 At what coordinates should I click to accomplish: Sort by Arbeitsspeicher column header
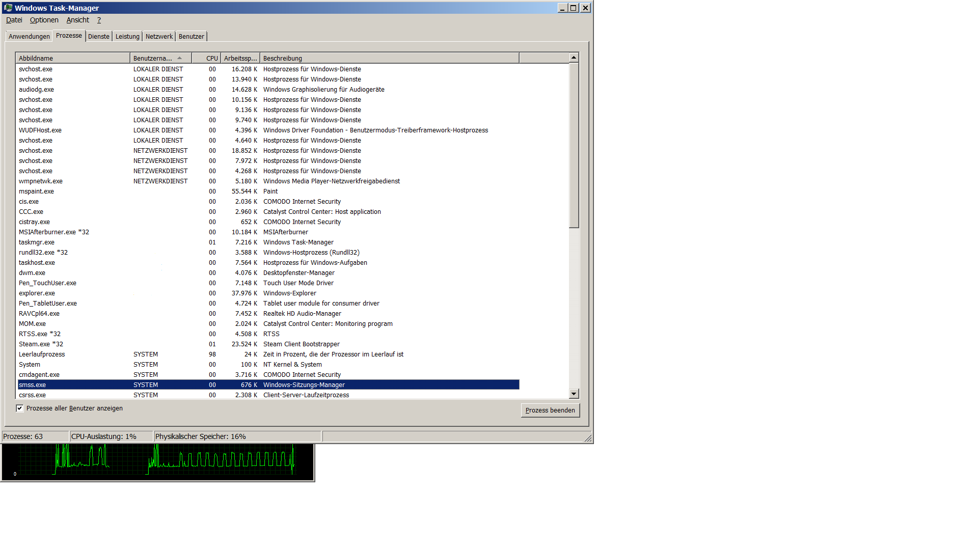[240, 58]
